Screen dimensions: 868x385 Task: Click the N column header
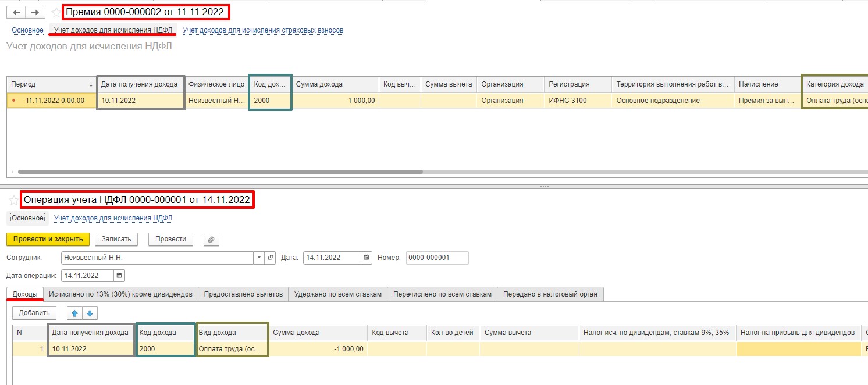pyautogui.click(x=30, y=333)
